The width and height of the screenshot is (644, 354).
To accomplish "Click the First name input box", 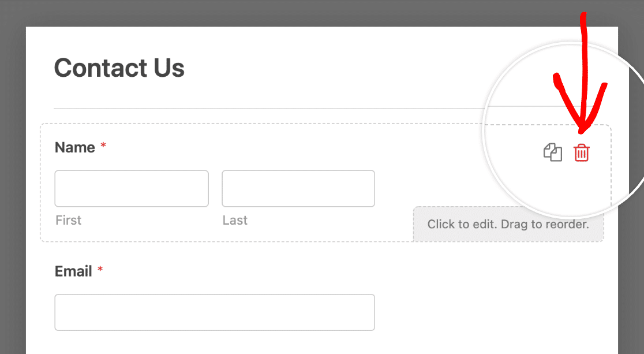I will [132, 188].
